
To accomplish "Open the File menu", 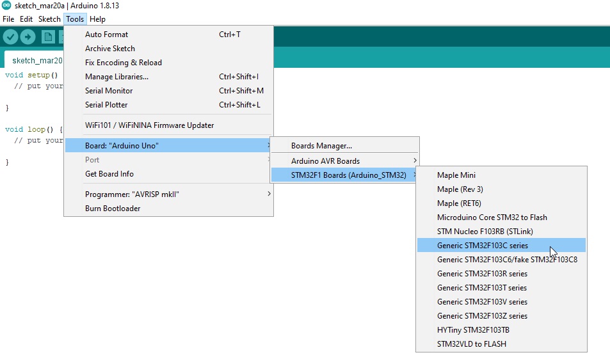I will point(8,19).
